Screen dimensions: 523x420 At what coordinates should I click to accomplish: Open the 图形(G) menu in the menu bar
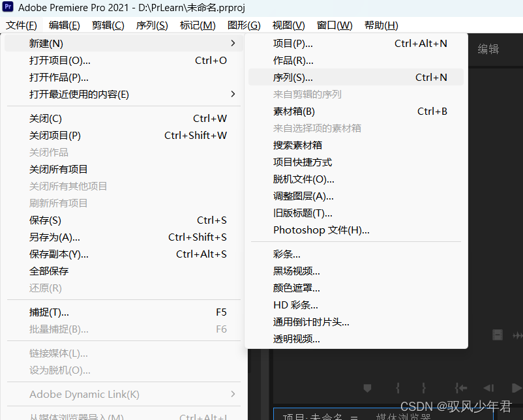tap(244, 25)
